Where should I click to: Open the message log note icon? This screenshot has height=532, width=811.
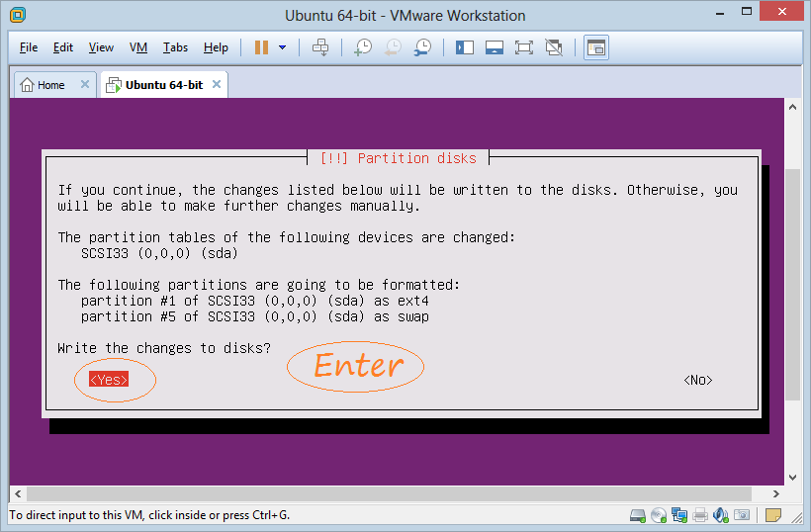pos(773,515)
